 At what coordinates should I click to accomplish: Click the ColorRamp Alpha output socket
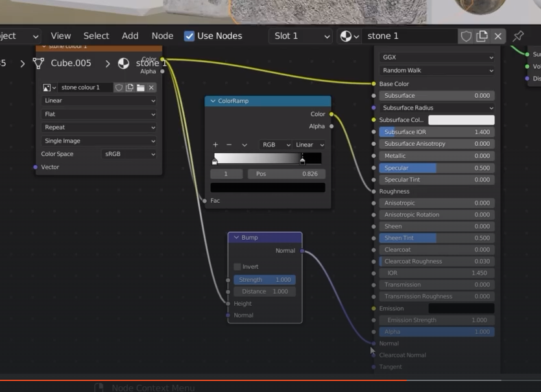point(331,126)
